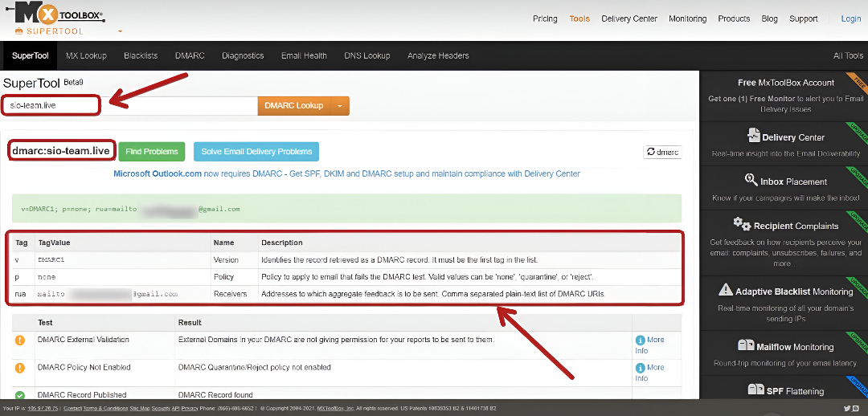This screenshot has width=868, height=416.
Task: Open the Pricing page
Action: (x=545, y=18)
